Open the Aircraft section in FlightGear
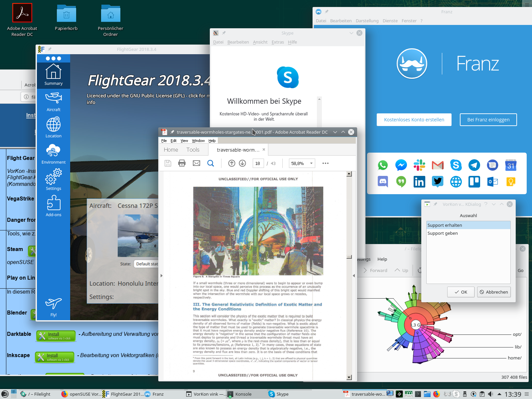This screenshot has width=532, height=399. pos(53,102)
